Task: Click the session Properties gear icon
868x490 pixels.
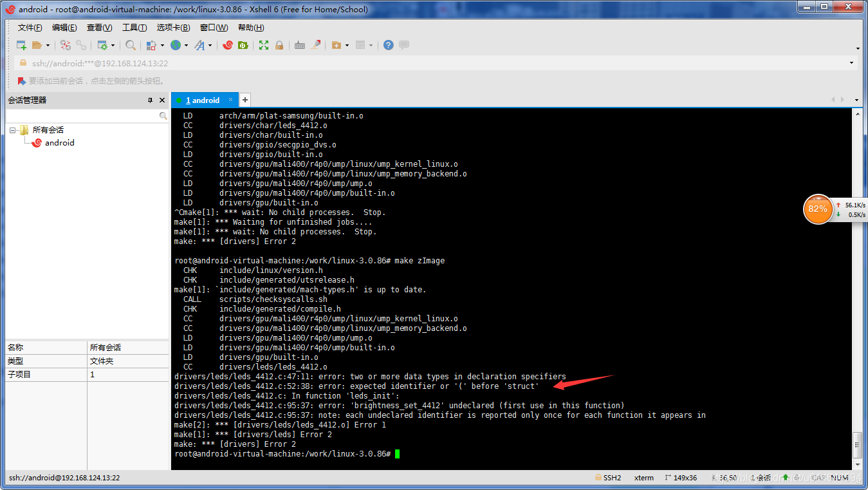Action: click(102, 45)
